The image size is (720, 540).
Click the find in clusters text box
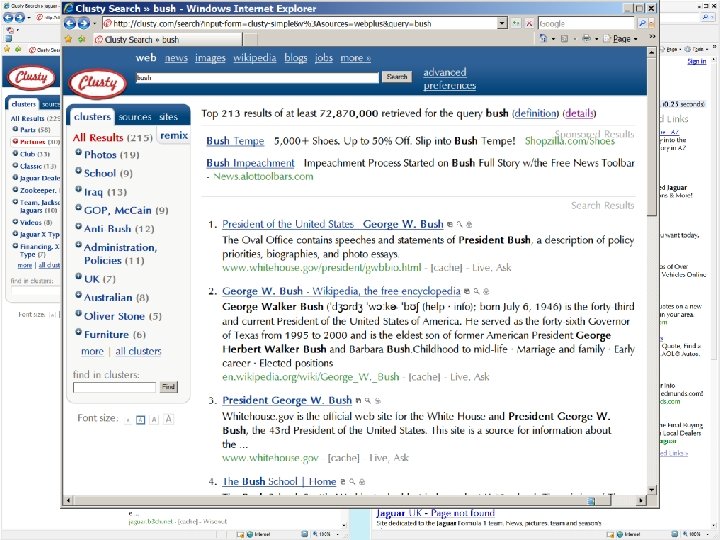(x=114, y=388)
